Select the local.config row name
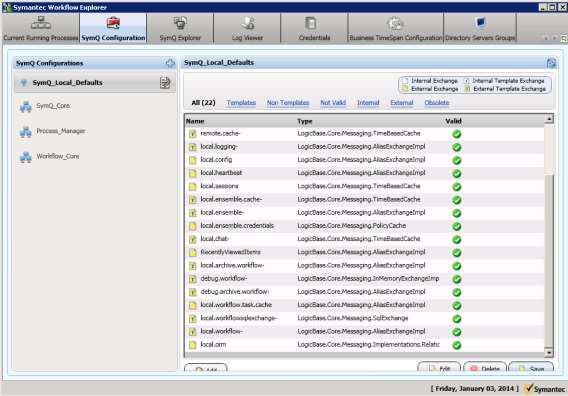Screen dimensions: 568x396 point(216,160)
